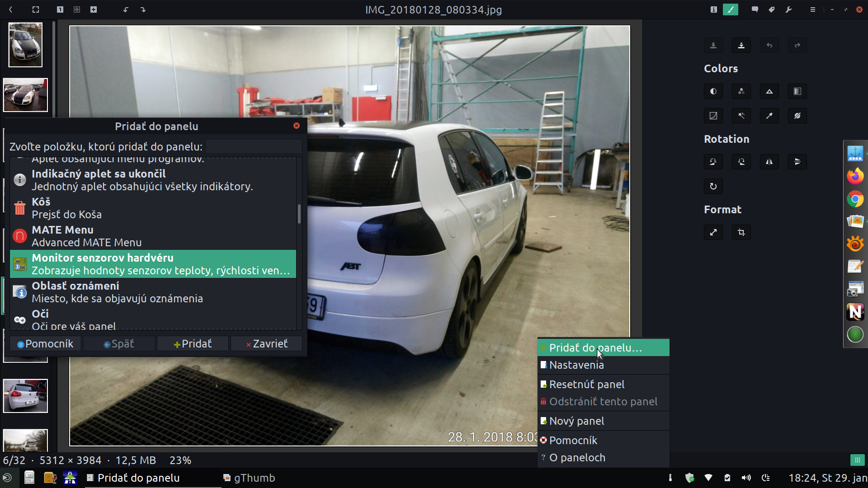
Task: Open the crop tool under Format
Action: pyautogui.click(x=741, y=232)
